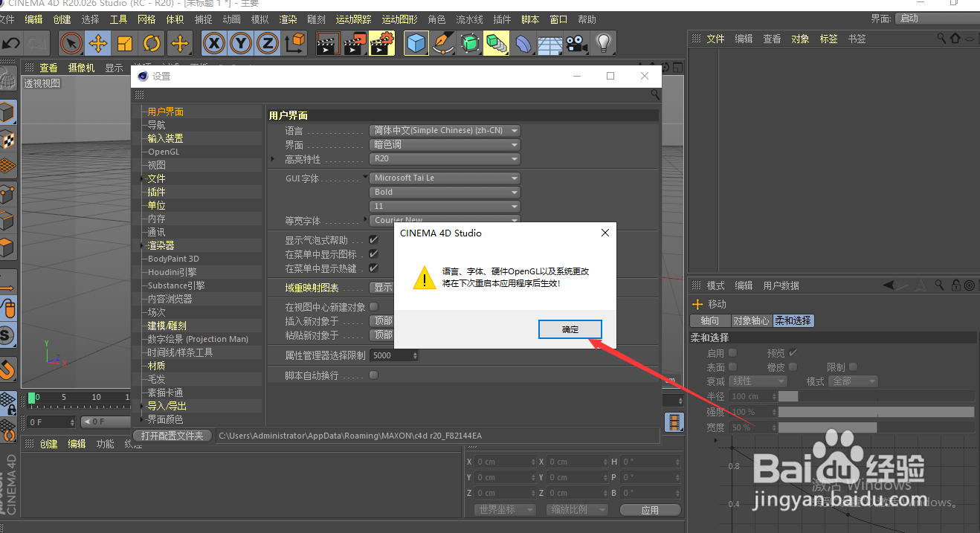The width and height of the screenshot is (980, 533).
Task: Toggle show icons in menu checkbox
Action: pos(374,254)
